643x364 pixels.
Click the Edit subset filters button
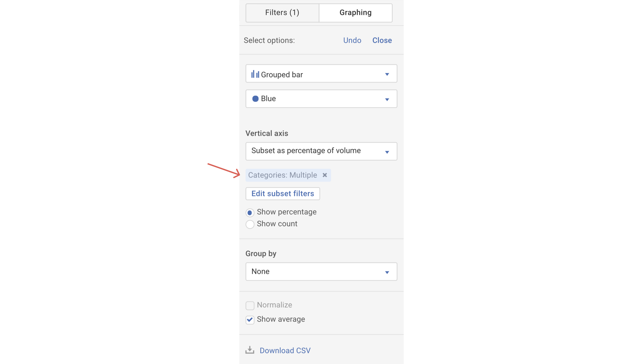(x=282, y=194)
